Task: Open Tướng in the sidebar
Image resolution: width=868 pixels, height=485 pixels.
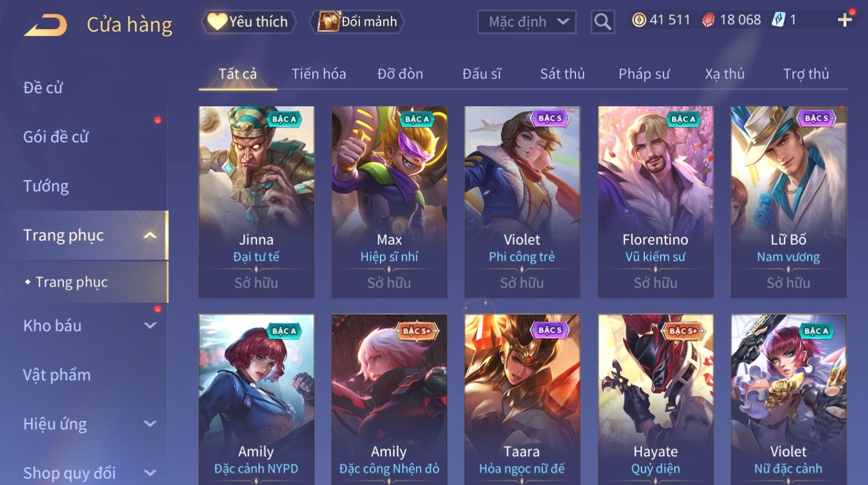Action: 46,186
